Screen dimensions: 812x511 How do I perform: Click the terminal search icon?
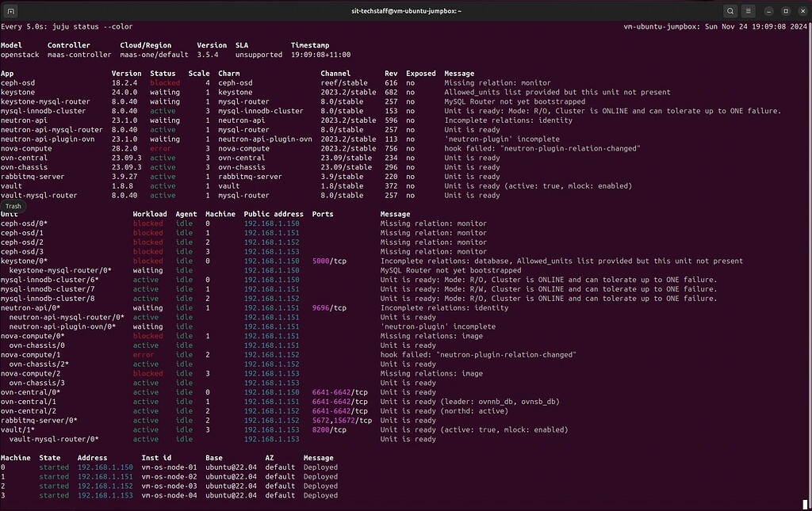click(x=730, y=11)
